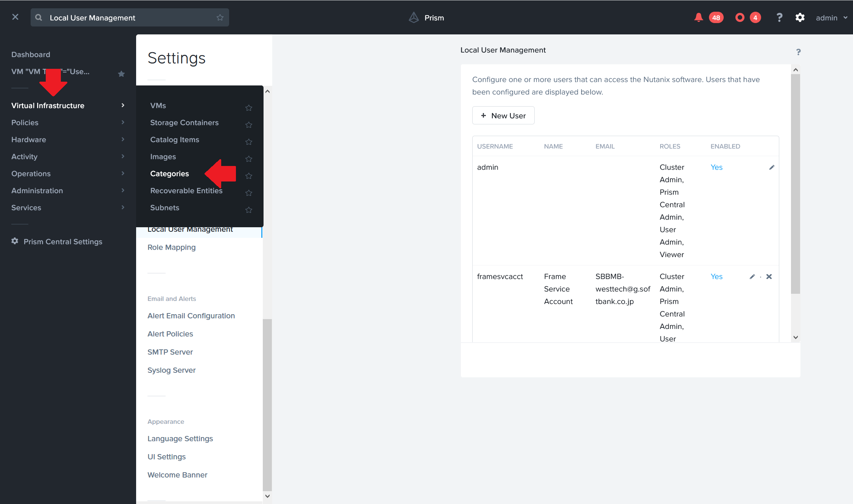Viewport: 853px width, 504px height.
Task: Open alerts bell icon
Action: point(698,17)
